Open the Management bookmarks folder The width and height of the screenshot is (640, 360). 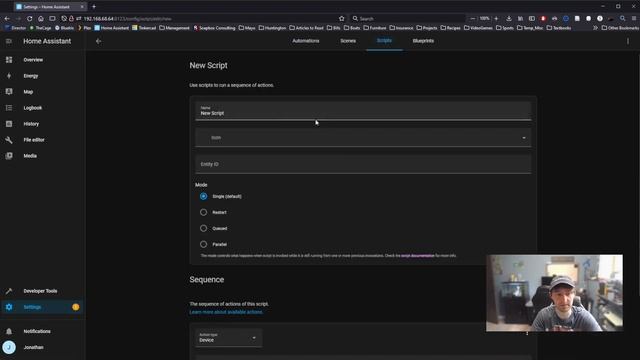coord(174,28)
